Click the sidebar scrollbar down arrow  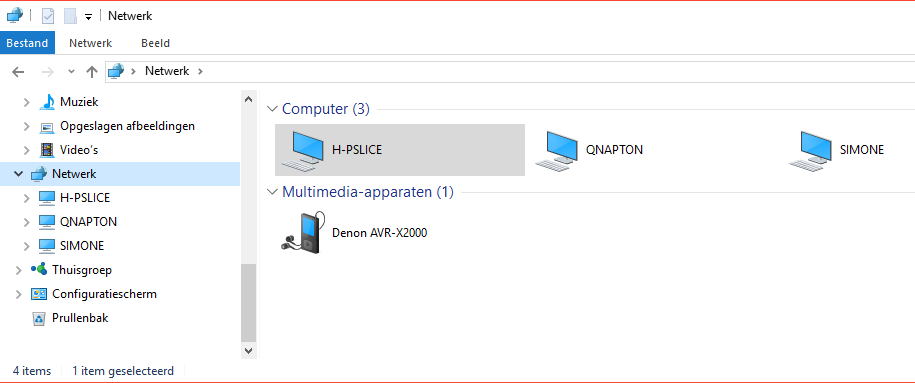[x=249, y=350]
